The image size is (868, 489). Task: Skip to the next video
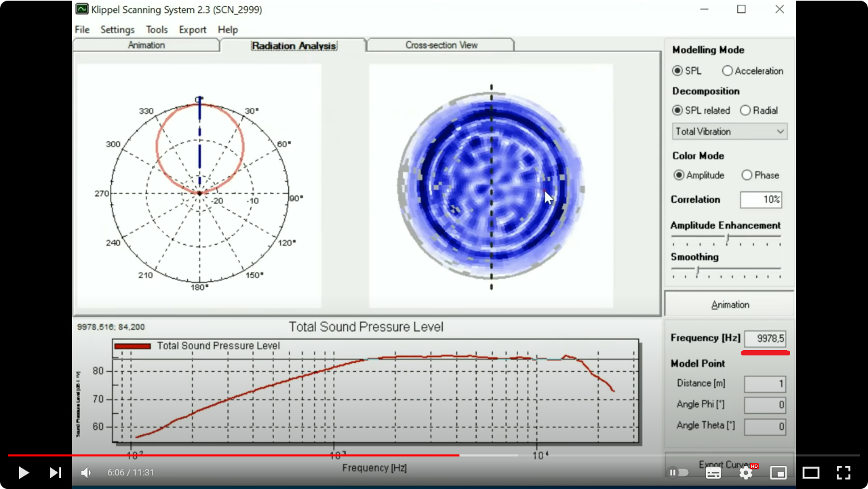coord(56,473)
